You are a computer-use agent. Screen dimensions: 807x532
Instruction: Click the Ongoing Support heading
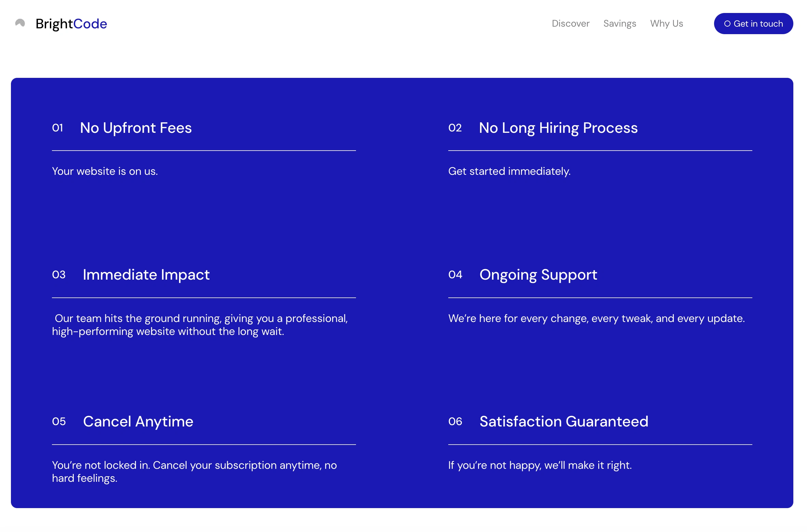[x=538, y=275]
